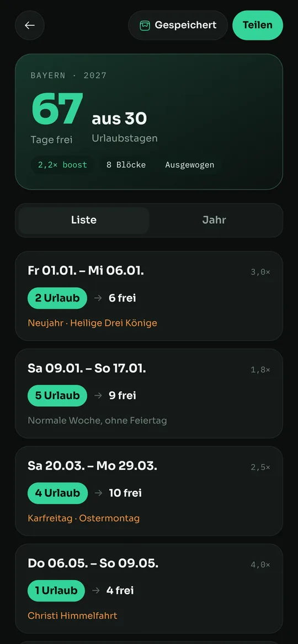Select the 2,2× boost chip
Viewport: 298px width, 644px height.
pos(62,165)
